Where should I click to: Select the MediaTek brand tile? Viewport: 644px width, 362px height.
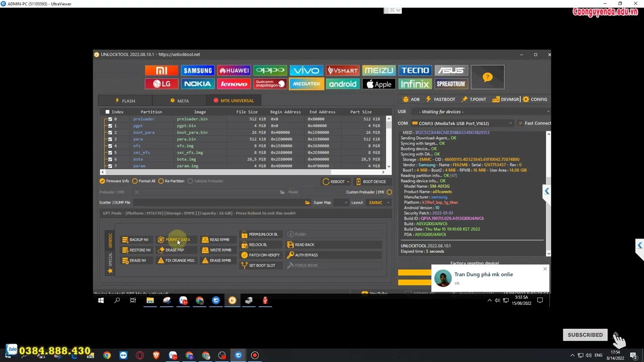click(x=306, y=84)
